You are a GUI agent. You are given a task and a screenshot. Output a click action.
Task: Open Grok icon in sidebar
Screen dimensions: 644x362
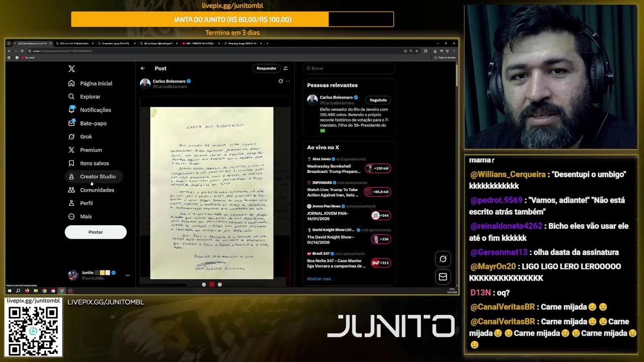click(71, 136)
